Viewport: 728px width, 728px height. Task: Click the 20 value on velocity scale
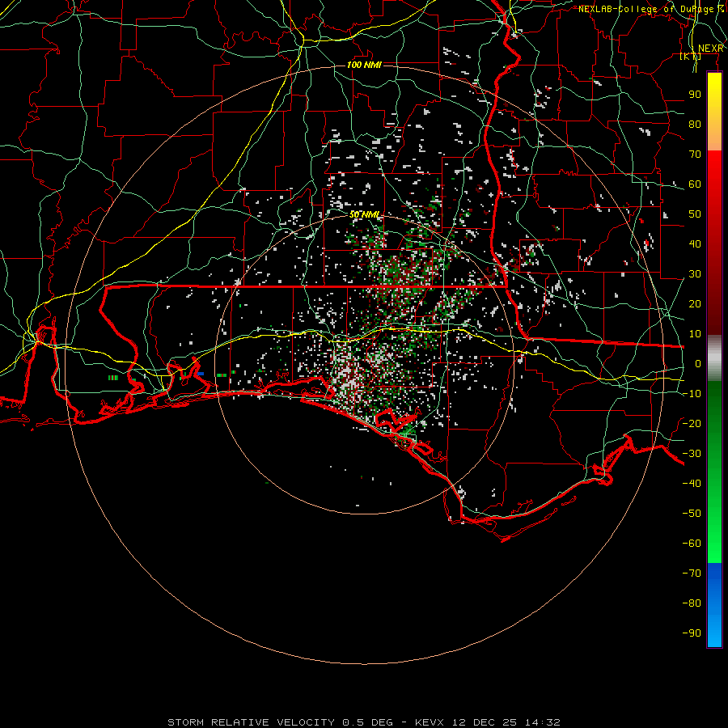[x=695, y=303]
